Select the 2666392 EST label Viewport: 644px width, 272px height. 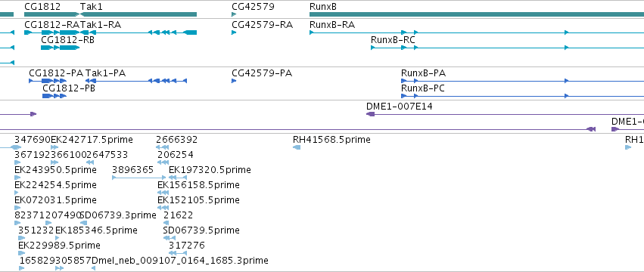(176, 140)
